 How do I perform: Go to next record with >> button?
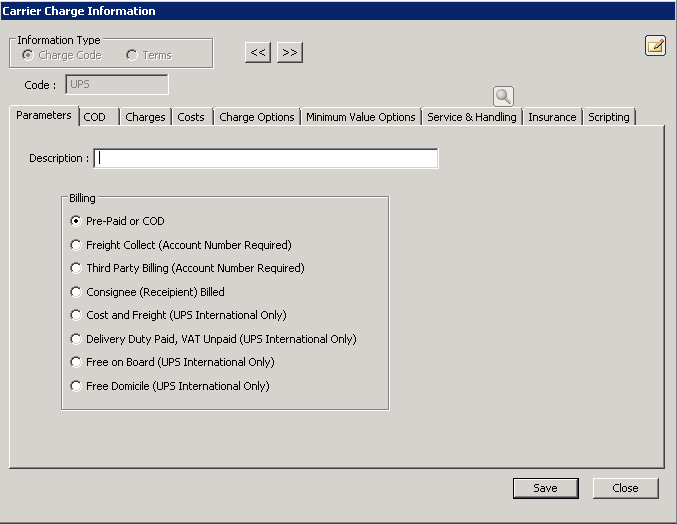pos(290,52)
